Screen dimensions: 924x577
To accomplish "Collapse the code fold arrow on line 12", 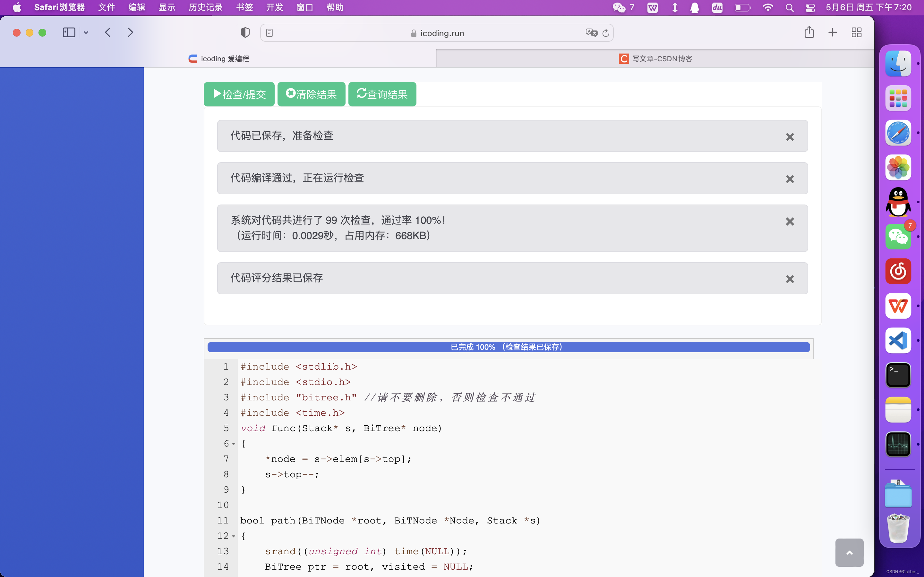I will coord(234,536).
